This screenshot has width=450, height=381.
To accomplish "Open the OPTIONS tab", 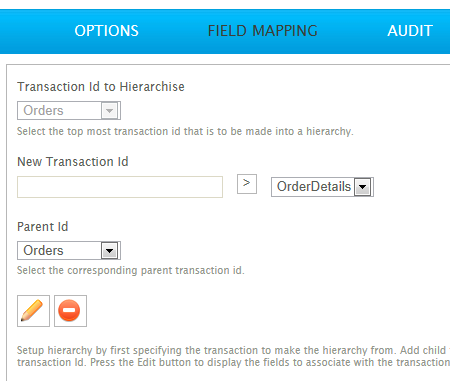I will point(106,31).
